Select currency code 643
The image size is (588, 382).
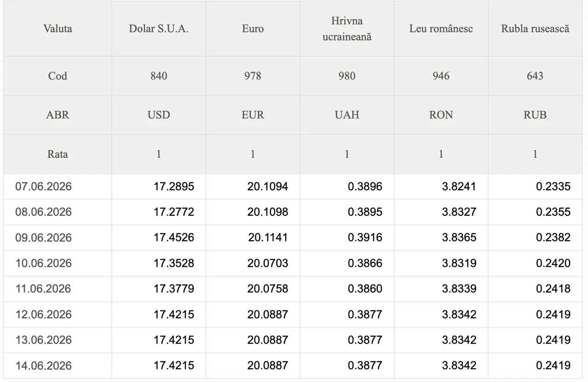tap(535, 76)
